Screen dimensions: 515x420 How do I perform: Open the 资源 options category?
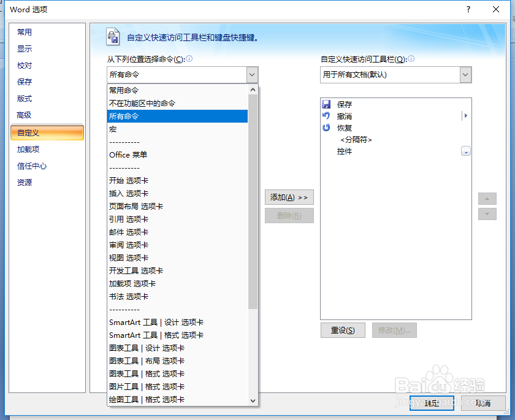(47, 182)
